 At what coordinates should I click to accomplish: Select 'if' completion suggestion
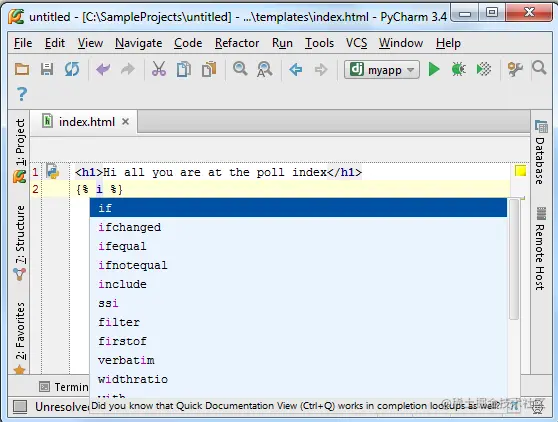pyautogui.click(x=298, y=208)
